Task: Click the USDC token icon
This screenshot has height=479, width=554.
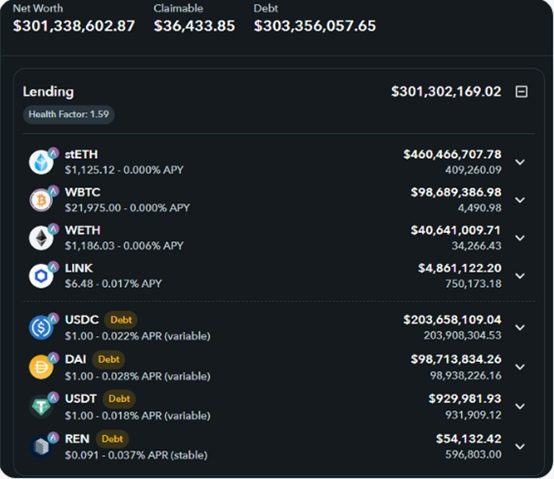Action: tap(41, 327)
